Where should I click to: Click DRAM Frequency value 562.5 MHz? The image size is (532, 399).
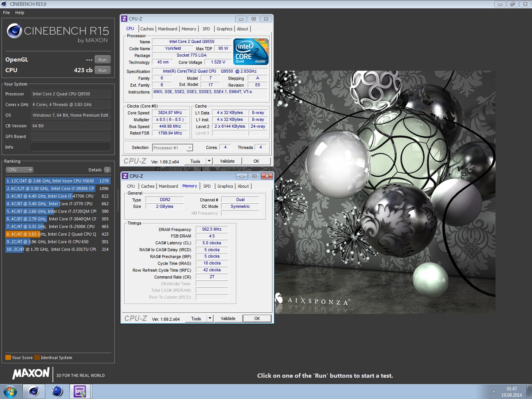(212, 229)
